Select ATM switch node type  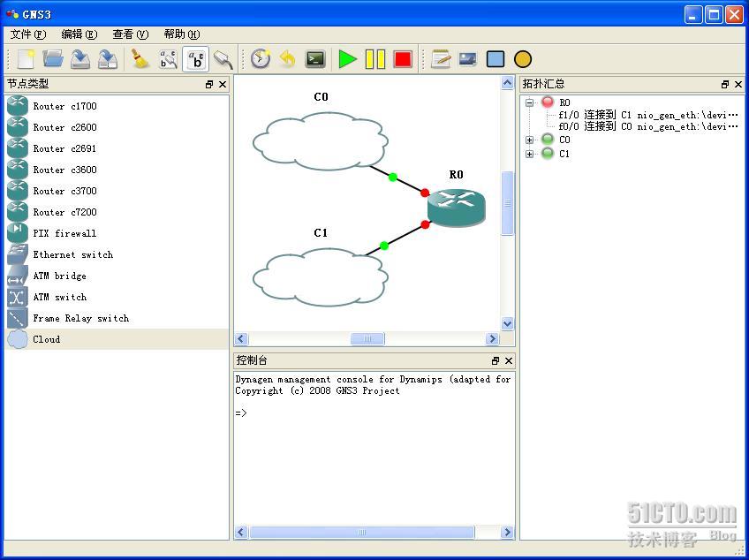[117, 297]
